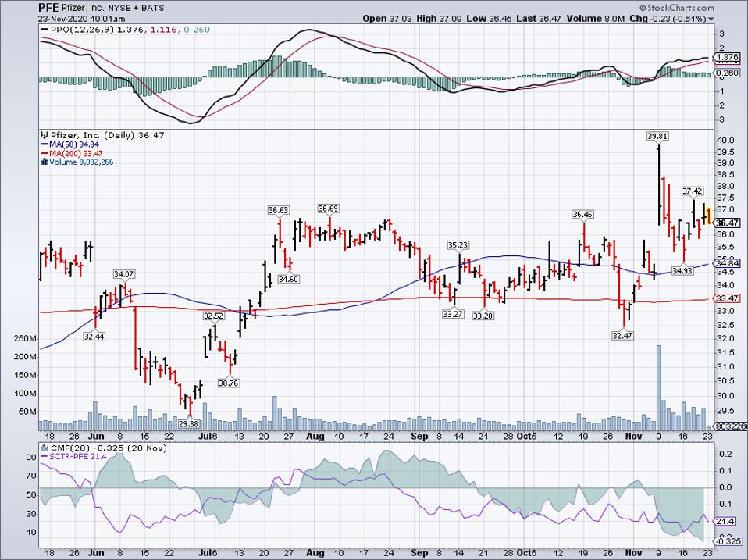Select the 23-Nov-2020 10:01am timestamp

(x=82, y=19)
